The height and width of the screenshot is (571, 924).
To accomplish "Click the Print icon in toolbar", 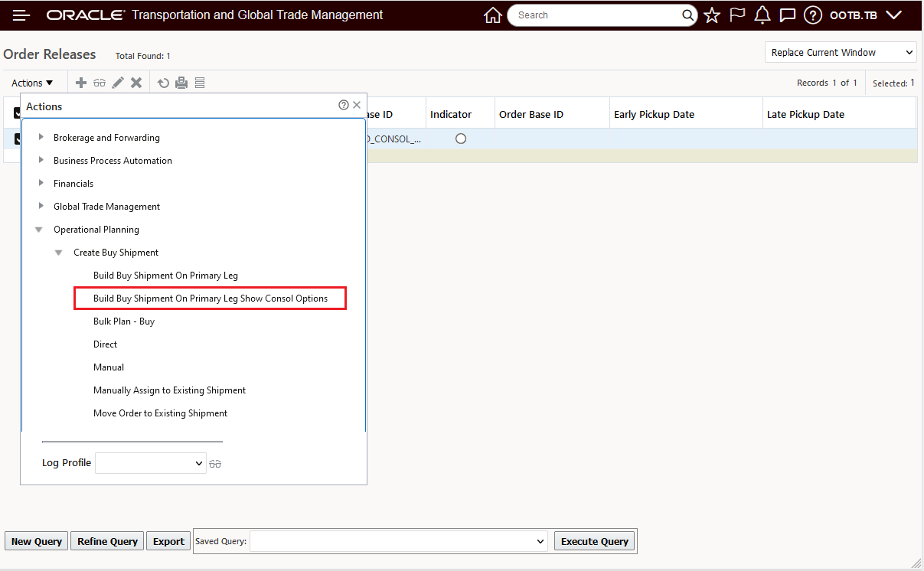I will tap(181, 83).
